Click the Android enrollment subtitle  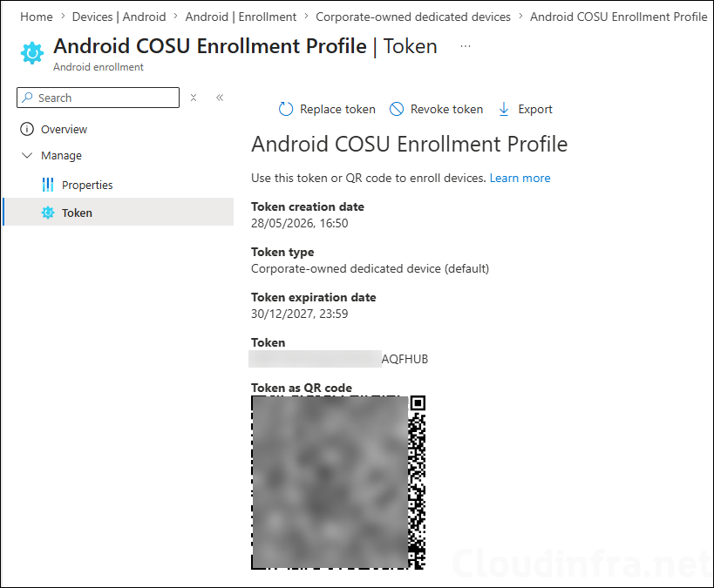(x=99, y=67)
